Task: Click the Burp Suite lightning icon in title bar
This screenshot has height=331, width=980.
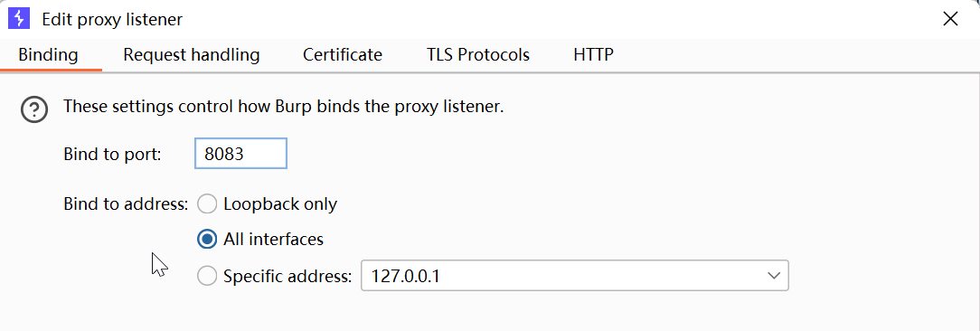Action: coord(19,19)
